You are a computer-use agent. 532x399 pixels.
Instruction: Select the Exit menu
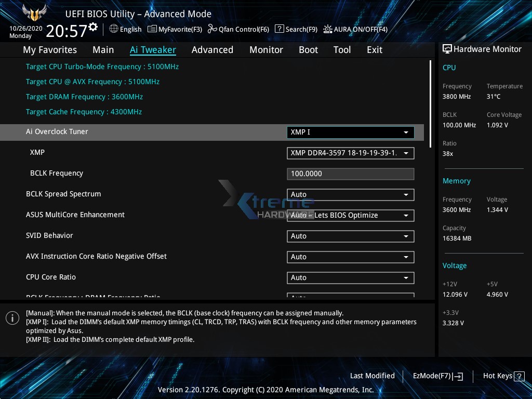tap(374, 49)
